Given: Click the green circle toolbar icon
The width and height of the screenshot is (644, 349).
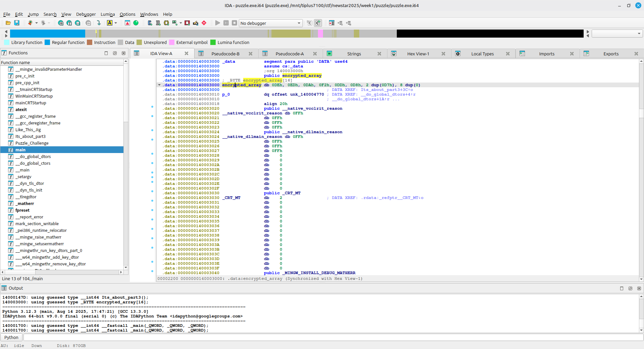Looking at the screenshot, I should [136, 23].
